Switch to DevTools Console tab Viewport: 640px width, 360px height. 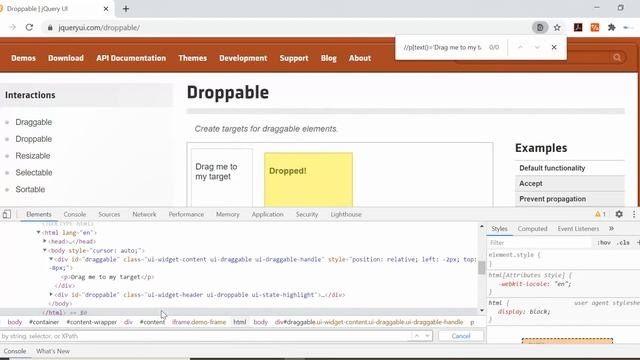click(75, 214)
